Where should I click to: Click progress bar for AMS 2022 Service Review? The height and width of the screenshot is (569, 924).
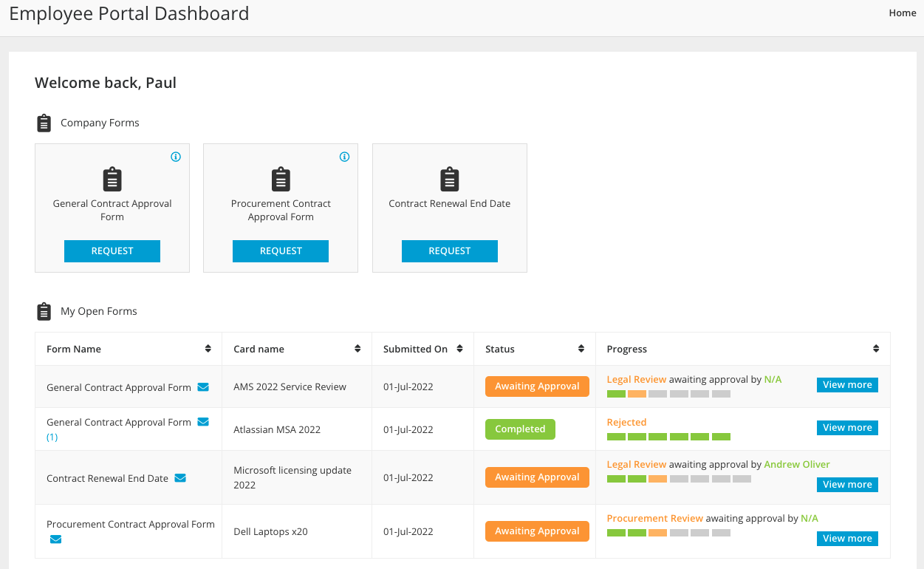668,394
